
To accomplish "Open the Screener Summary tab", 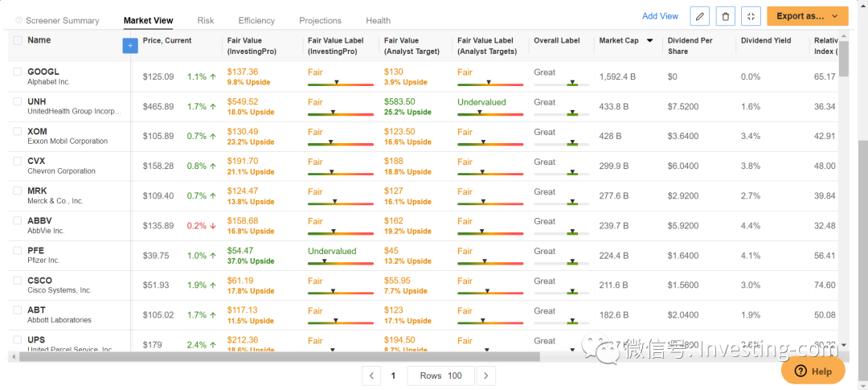I will [x=62, y=20].
